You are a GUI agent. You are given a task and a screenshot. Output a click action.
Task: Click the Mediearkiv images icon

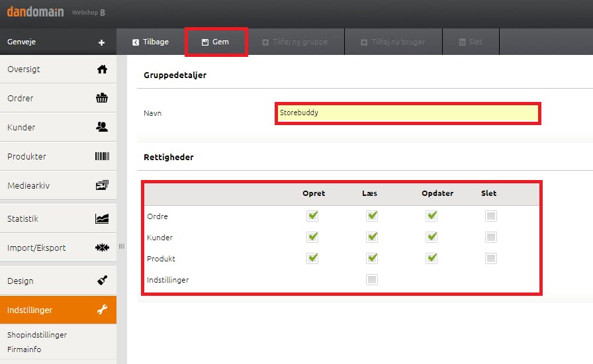click(x=102, y=185)
